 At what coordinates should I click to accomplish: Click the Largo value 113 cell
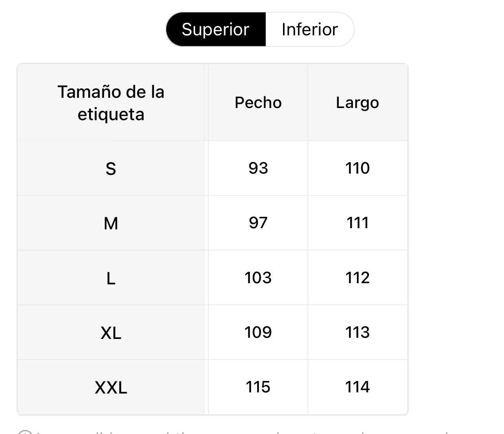click(x=357, y=332)
